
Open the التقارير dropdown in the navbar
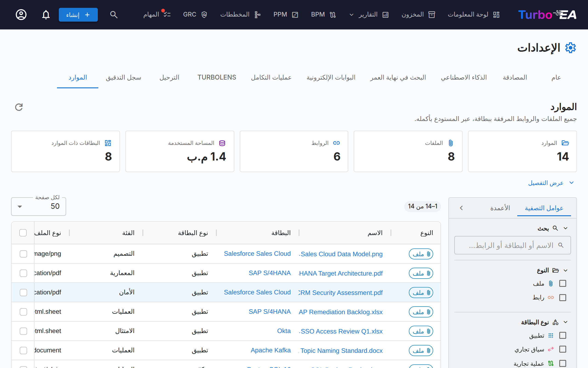tap(369, 14)
